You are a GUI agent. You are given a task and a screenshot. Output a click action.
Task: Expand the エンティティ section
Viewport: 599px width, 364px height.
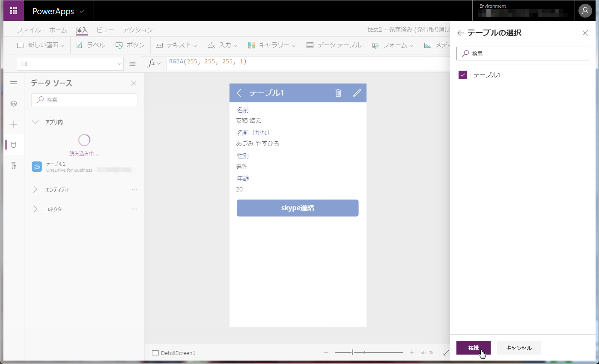(35, 189)
